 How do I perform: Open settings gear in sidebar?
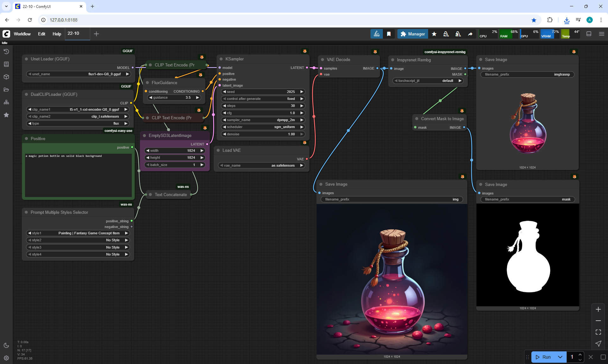6,358
